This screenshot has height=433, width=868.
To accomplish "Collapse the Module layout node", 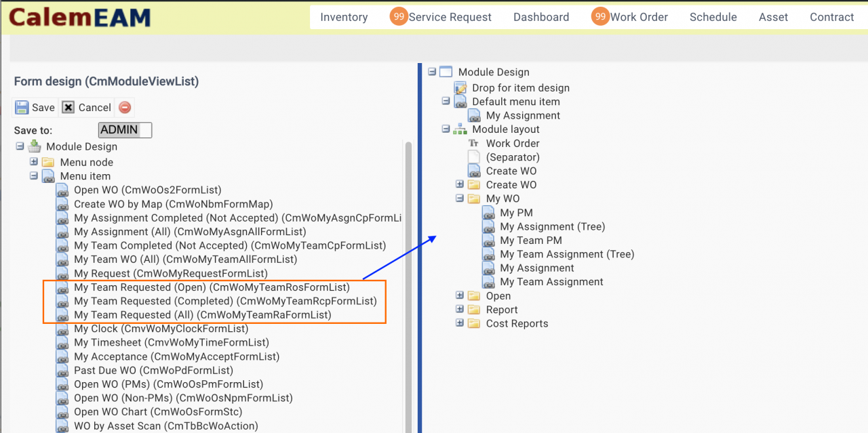I will click(x=446, y=129).
